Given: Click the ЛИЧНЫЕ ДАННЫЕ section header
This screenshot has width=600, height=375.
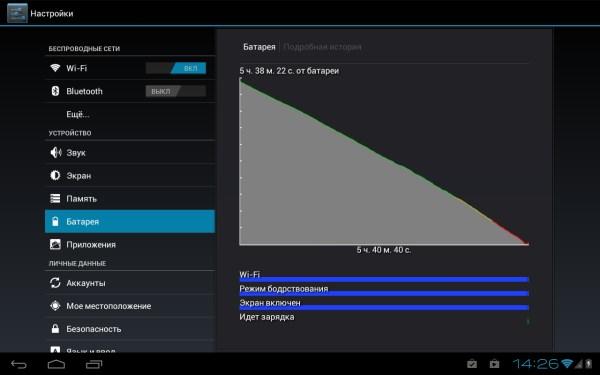Looking at the screenshot, I should 77,263.
